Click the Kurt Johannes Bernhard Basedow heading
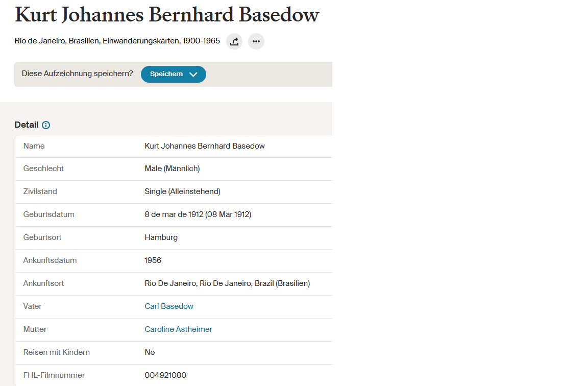The width and height of the screenshot is (588, 386). (x=167, y=15)
